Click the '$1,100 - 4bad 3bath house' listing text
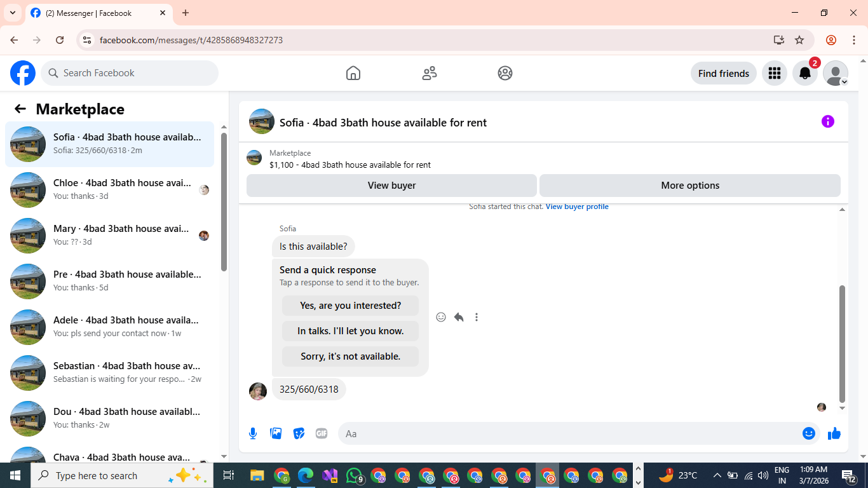This screenshot has width=868, height=488. [350, 165]
